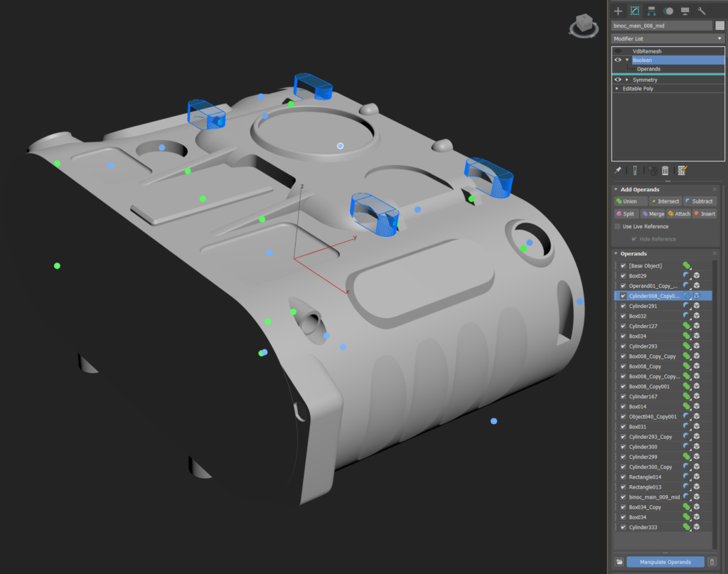
Task: Enable the Use Live Reference checkbox
Action: pos(618,226)
